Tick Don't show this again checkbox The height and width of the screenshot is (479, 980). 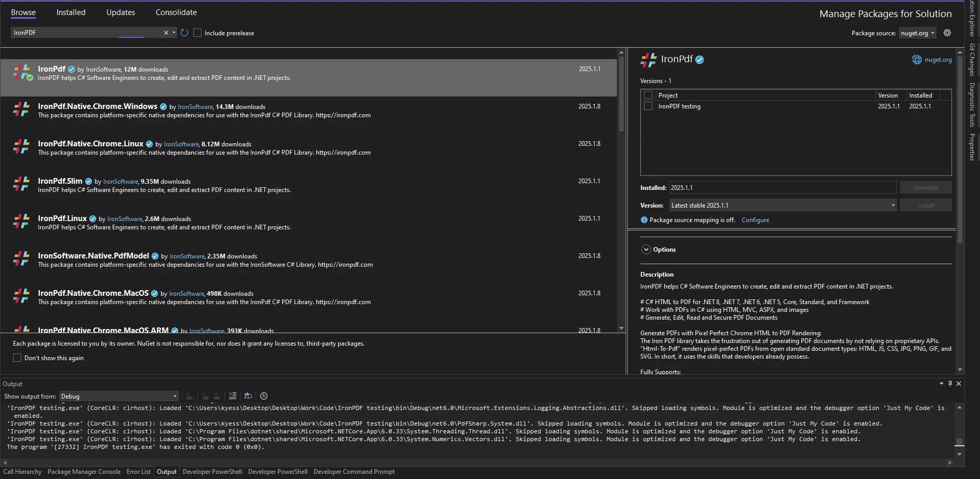tap(17, 358)
